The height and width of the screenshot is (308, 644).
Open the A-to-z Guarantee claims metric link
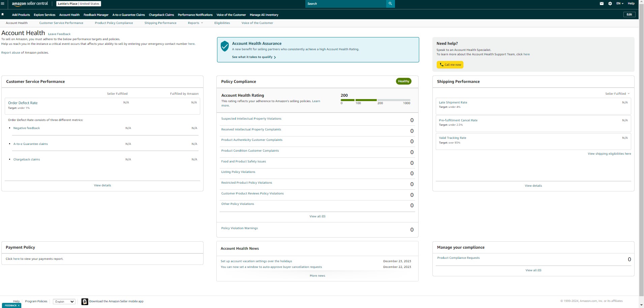(31, 144)
